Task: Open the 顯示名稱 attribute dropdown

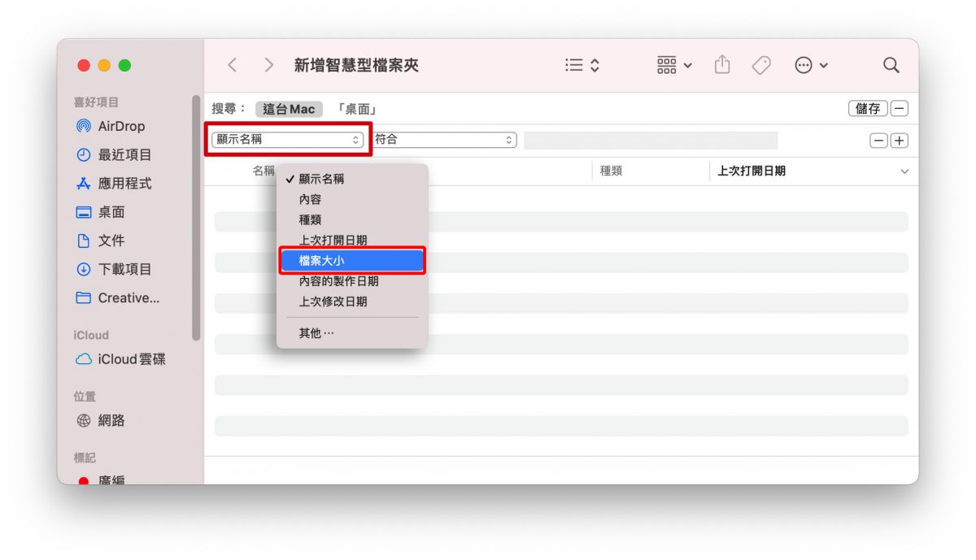Action: coord(288,140)
